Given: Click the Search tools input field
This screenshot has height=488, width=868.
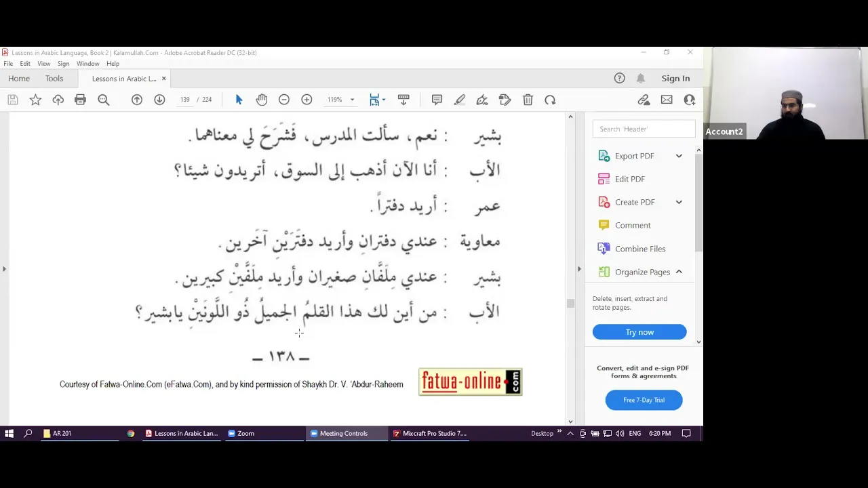Looking at the screenshot, I should click(644, 129).
